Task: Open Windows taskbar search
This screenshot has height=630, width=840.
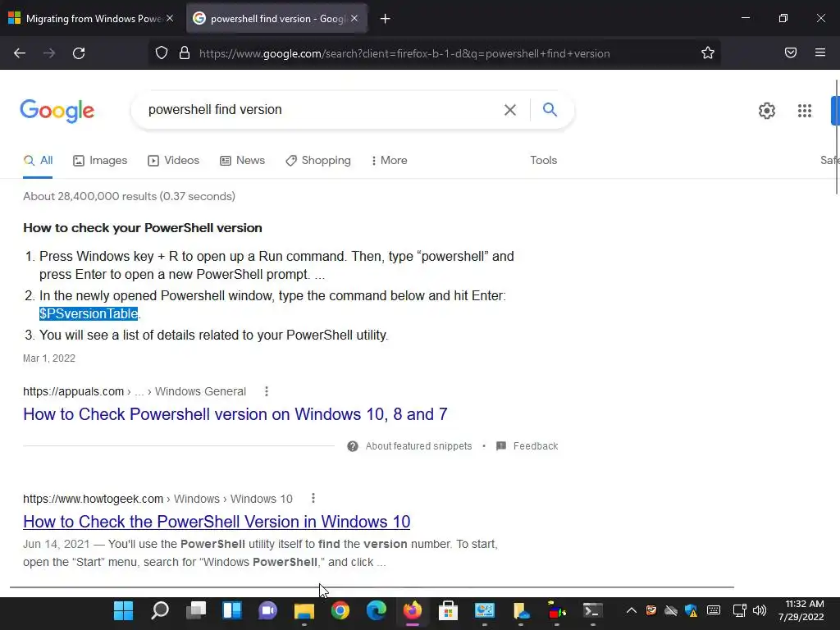Action: click(160, 610)
